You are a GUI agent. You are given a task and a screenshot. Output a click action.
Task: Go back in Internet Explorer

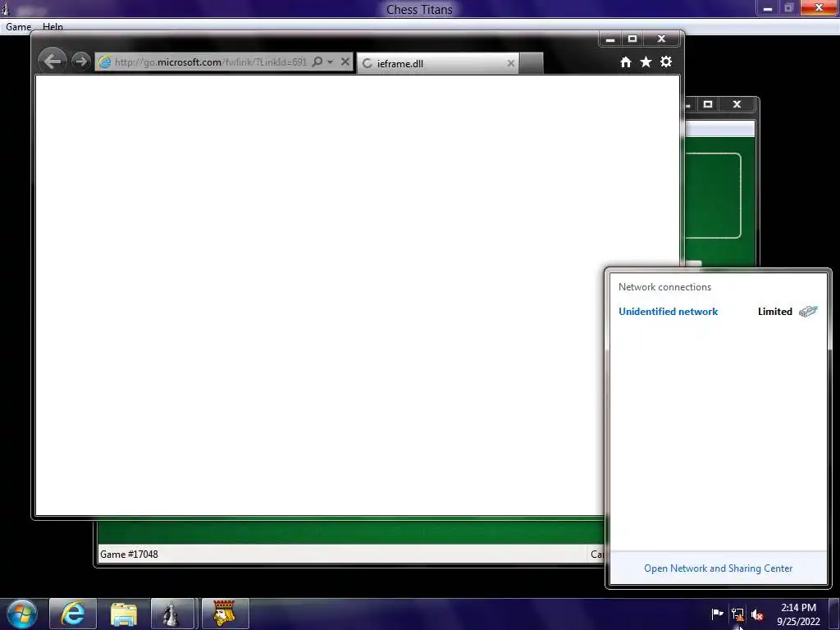(x=52, y=61)
